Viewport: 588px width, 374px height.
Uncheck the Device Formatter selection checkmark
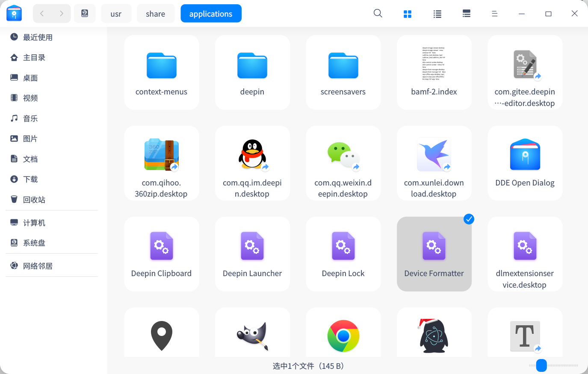pyautogui.click(x=469, y=219)
